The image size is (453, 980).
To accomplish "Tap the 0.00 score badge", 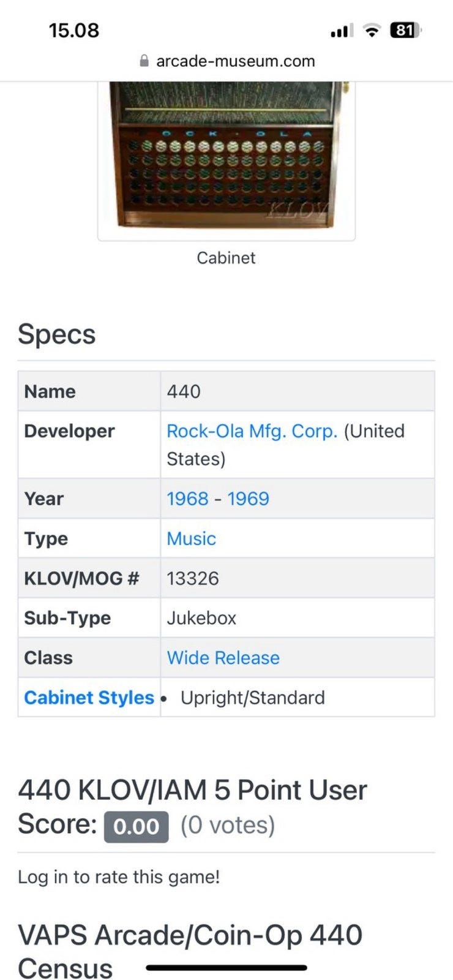I will pyautogui.click(x=136, y=826).
